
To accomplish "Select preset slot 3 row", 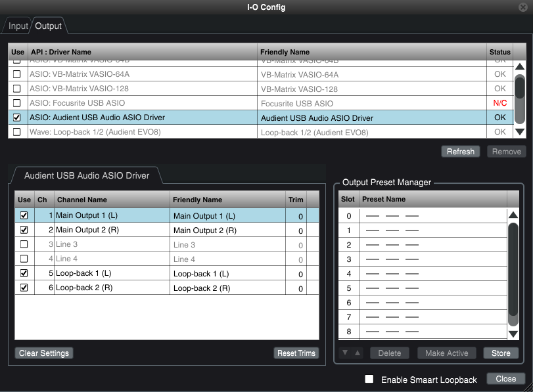I will pos(423,259).
